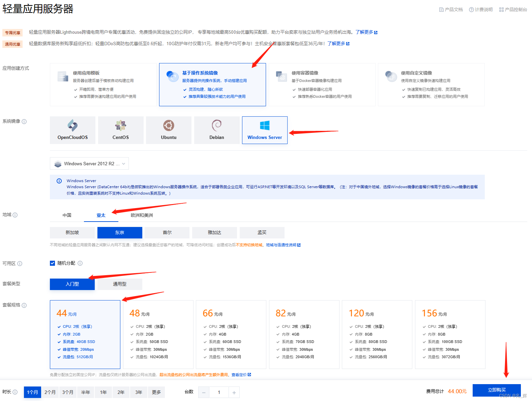This screenshot has width=532, height=401.
Task: Select the 156 元/月 plan card
Action: [x=450, y=335]
